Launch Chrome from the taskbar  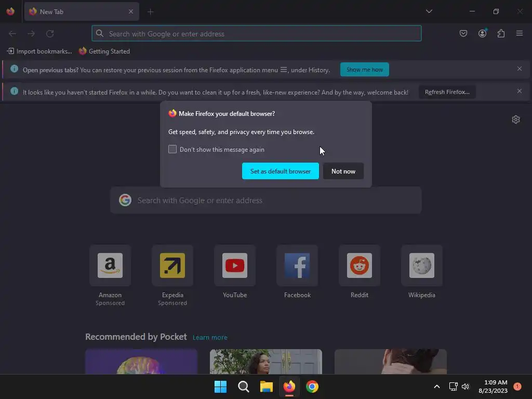coord(312,387)
